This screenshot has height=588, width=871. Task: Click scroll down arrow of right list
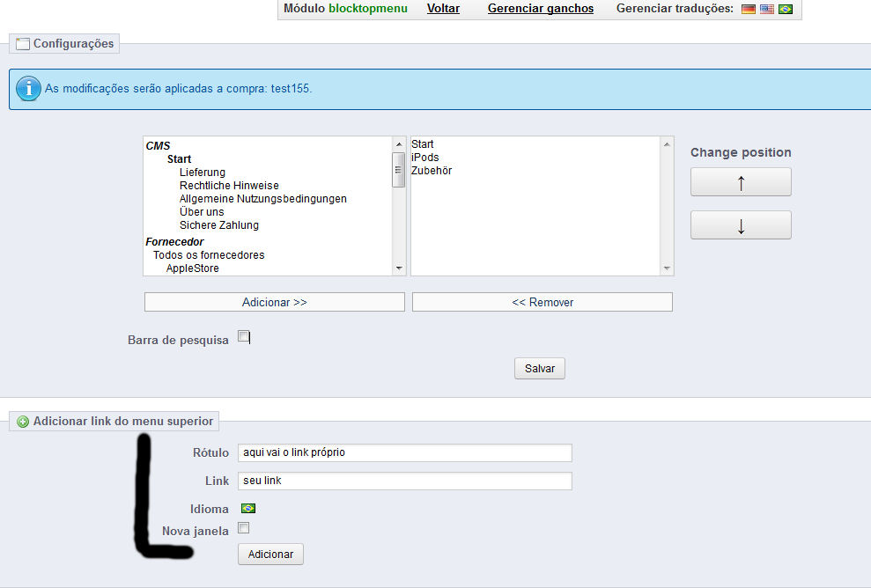pyautogui.click(x=667, y=268)
